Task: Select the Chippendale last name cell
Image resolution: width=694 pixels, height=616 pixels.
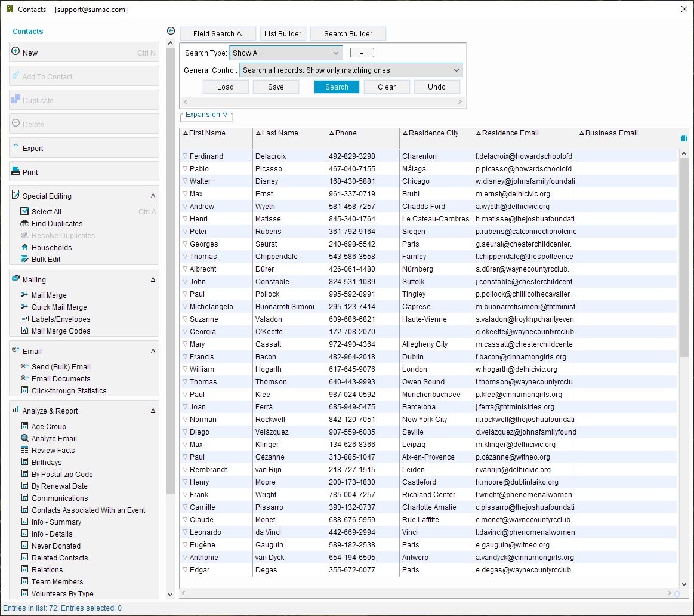Action: (x=289, y=257)
